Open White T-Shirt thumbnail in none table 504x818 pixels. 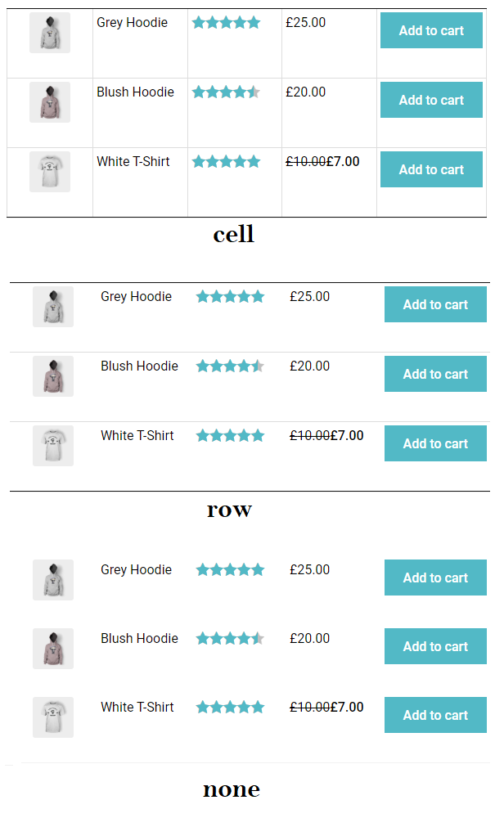click(x=53, y=717)
